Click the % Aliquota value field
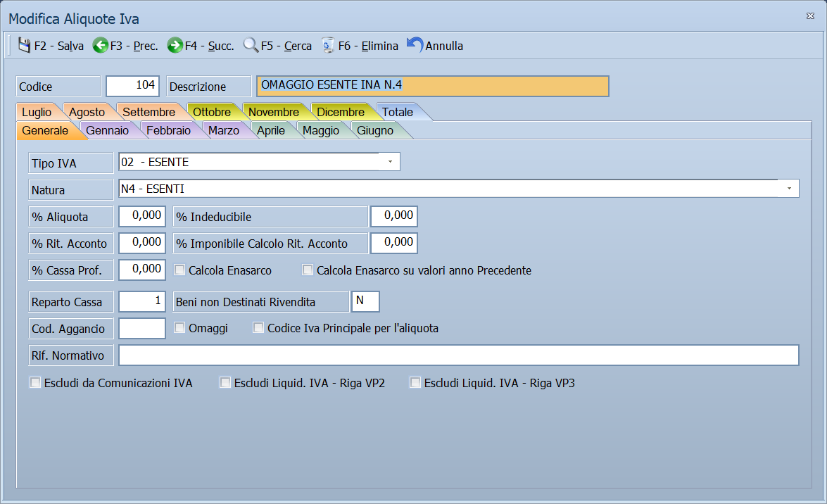This screenshot has width=827, height=504. 142,216
